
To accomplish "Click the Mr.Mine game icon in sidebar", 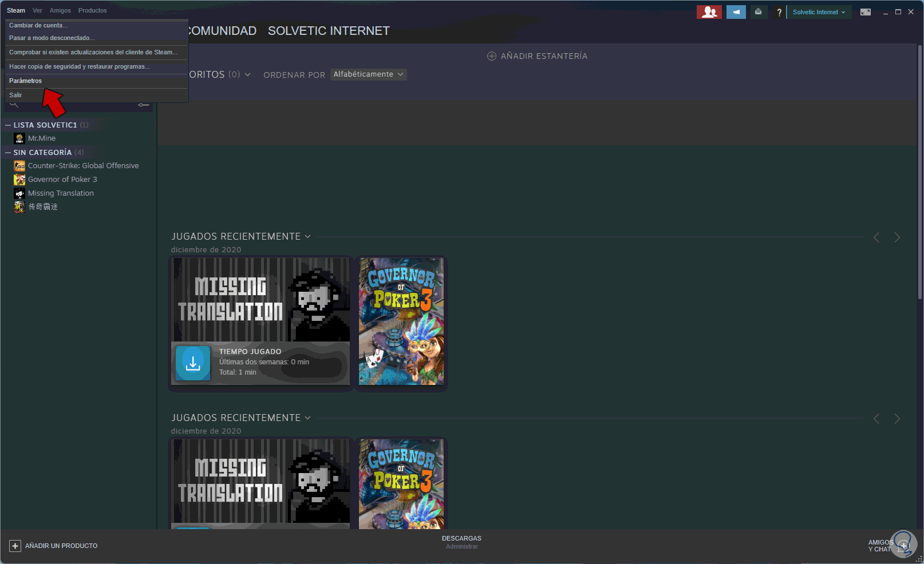I will pyautogui.click(x=19, y=138).
